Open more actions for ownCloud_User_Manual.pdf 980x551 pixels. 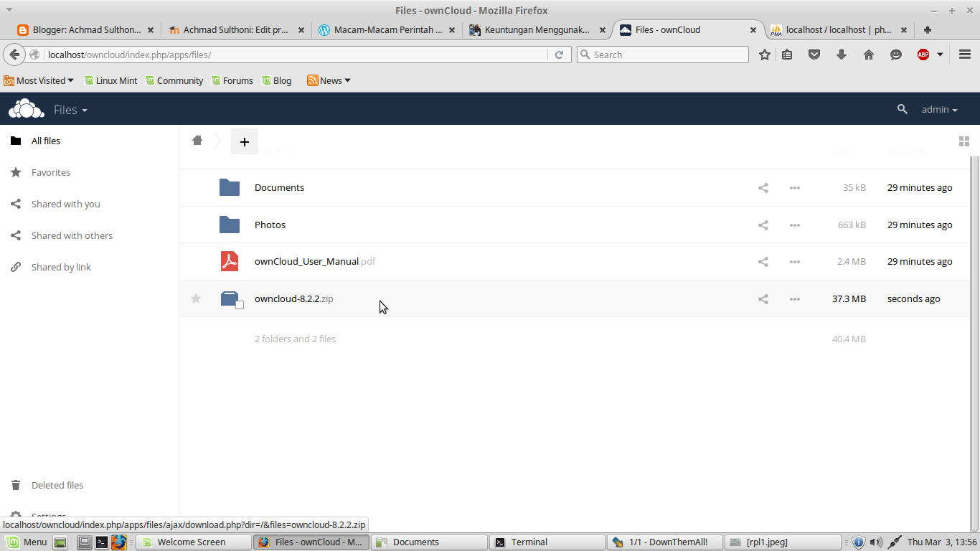[795, 262]
